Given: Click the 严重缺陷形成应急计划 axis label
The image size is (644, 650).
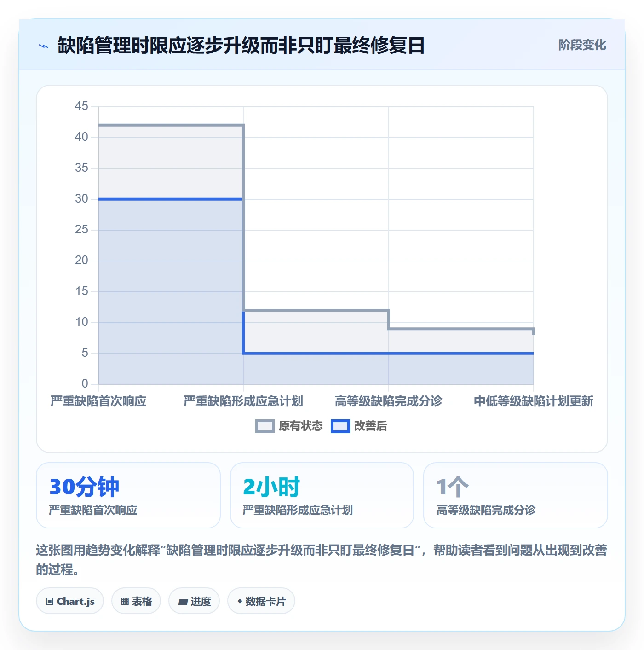Looking at the screenshot, I should point(243,401).
